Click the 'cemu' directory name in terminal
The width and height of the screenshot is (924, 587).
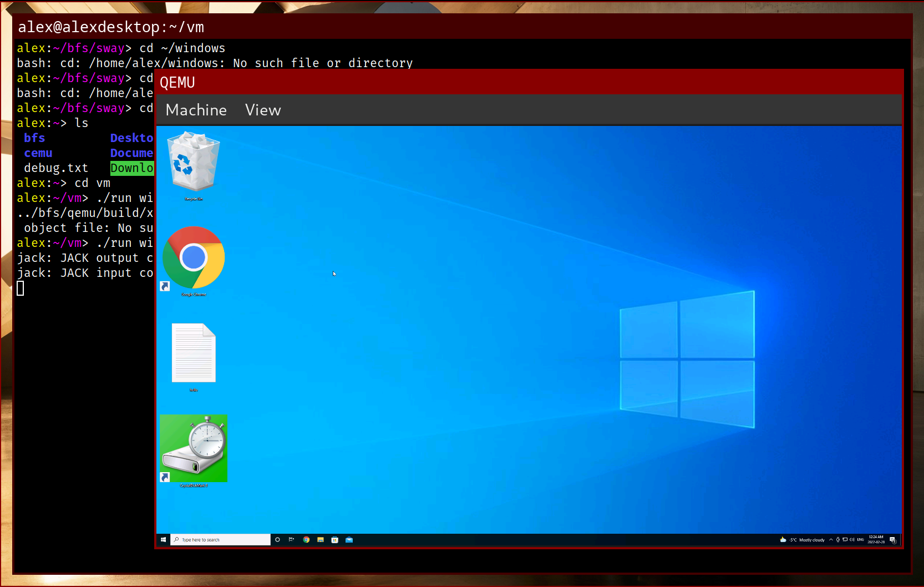pos(38,153)
